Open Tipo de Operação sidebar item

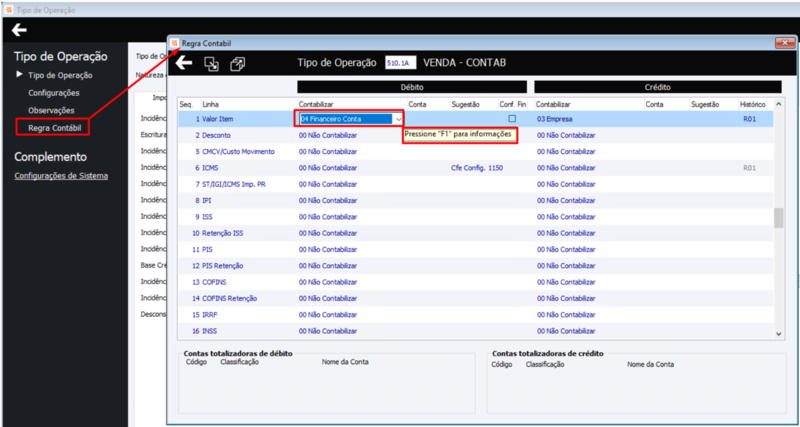60,76
